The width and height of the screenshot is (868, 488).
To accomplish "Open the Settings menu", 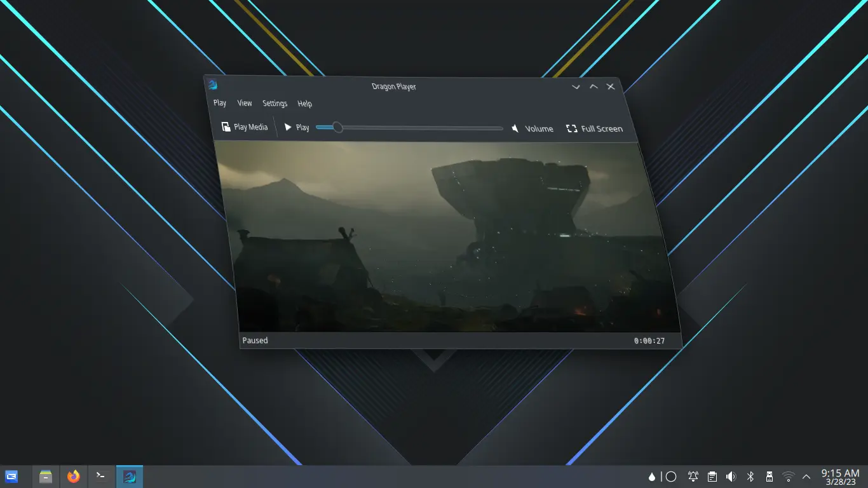I will click(x=275, y=104).
